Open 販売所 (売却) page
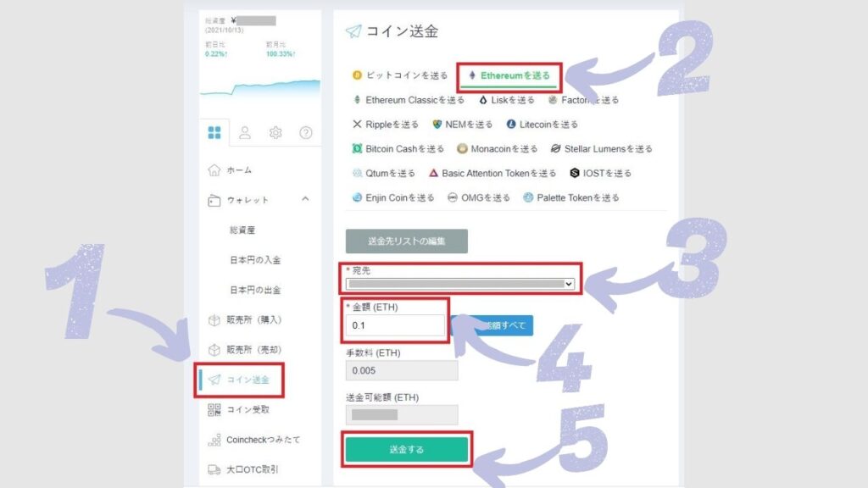 (254, 350)
